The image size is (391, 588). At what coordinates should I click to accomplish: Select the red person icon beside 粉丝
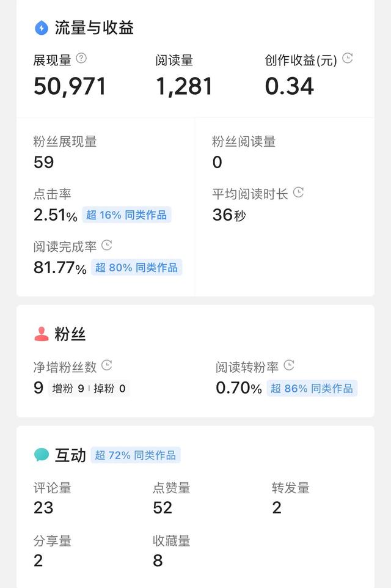coord(42,334)
